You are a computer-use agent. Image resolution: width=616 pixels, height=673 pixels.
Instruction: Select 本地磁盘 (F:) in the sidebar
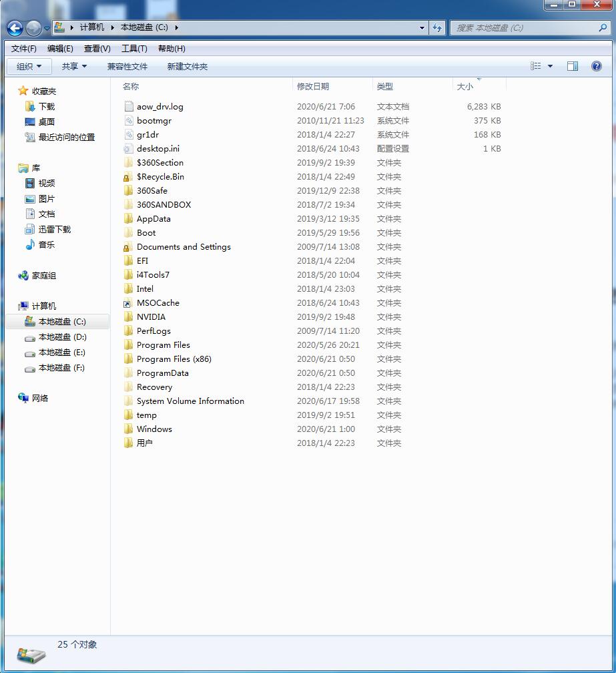tap(62, 368)
